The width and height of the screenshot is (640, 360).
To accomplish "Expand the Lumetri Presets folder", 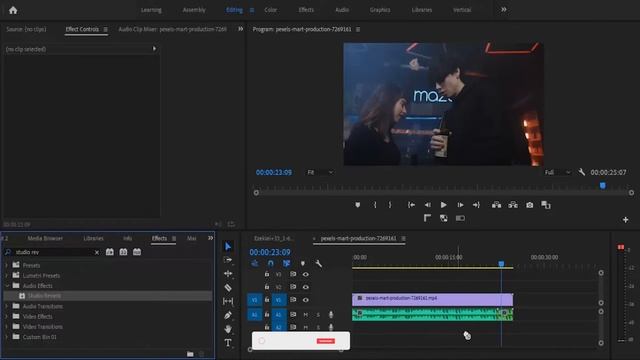I will coord(7,276).
